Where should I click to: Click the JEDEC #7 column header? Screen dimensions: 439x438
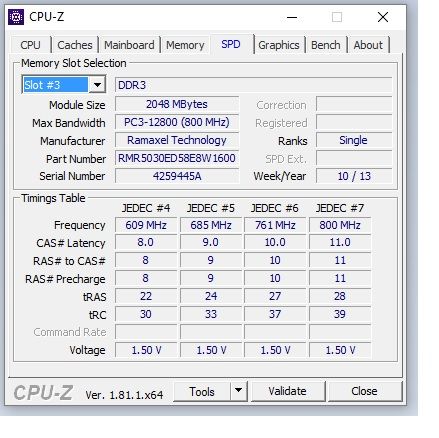(340, 208)
